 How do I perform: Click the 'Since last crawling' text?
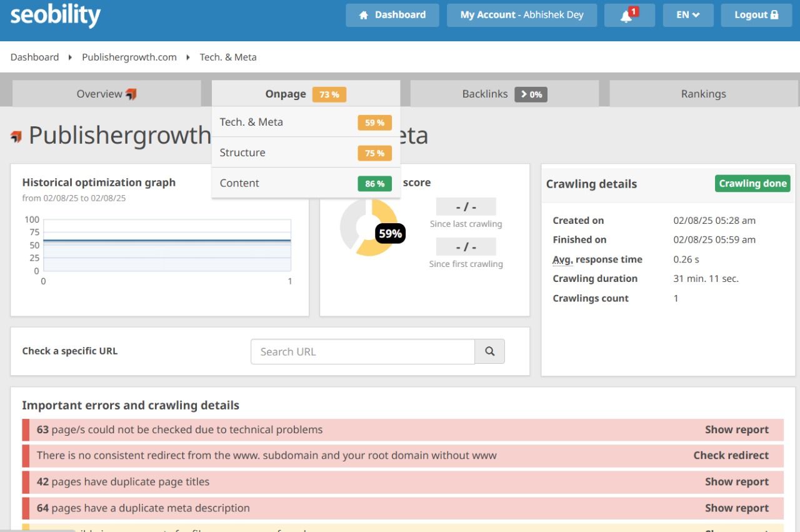tap(466, 224)
